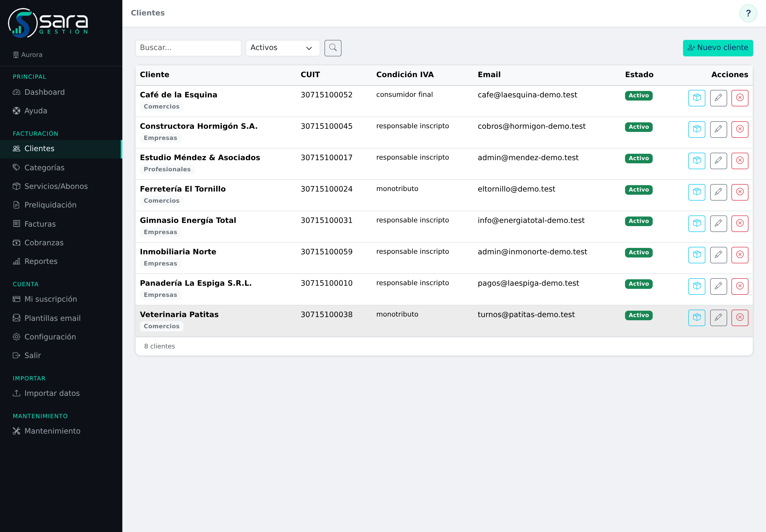This screenshot has width=766, height=532.
Task: Focus the Buscar search field
Action: tap(188, 48)
